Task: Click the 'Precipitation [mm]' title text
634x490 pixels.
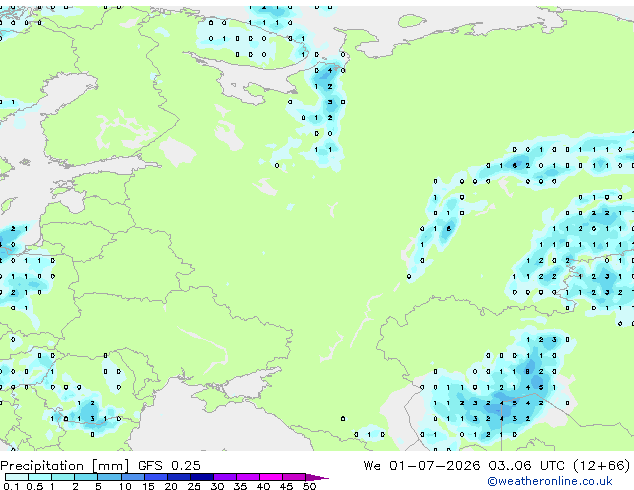Action: [65, 466]
